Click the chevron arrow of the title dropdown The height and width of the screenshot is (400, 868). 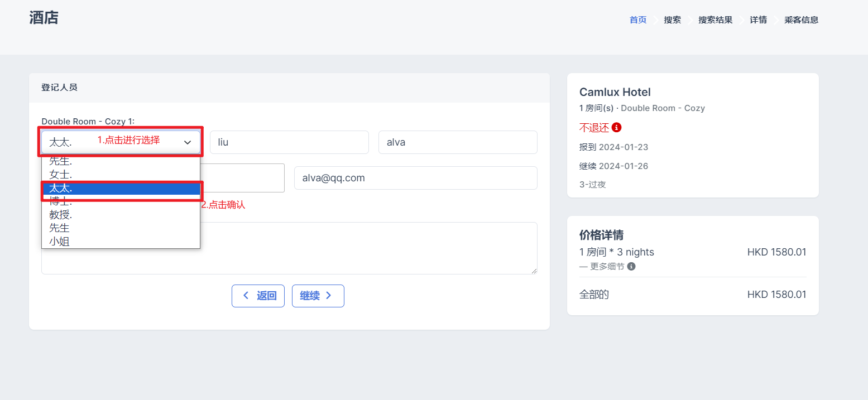tap(188, 142)
